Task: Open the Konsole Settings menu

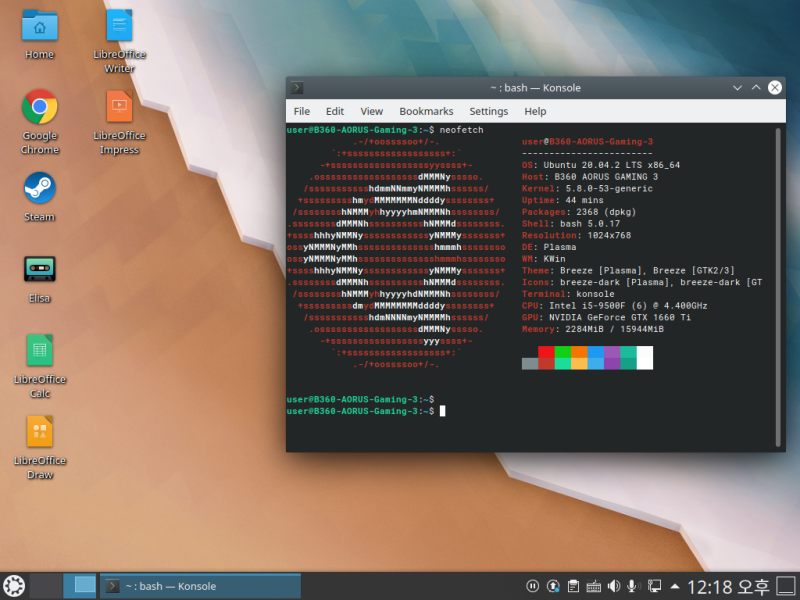Action: point(488,111)
